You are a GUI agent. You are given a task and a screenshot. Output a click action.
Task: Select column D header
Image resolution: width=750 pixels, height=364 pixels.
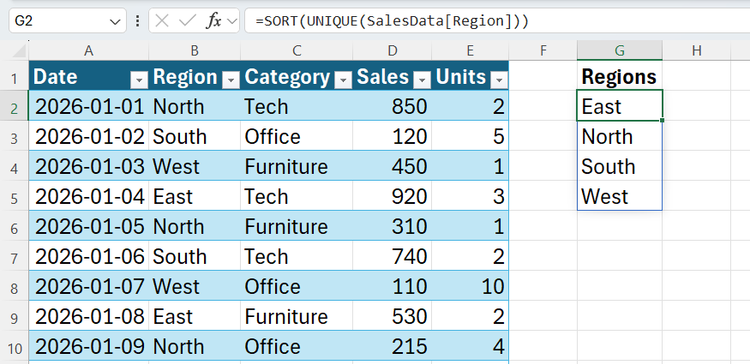(x=392, y=51)
